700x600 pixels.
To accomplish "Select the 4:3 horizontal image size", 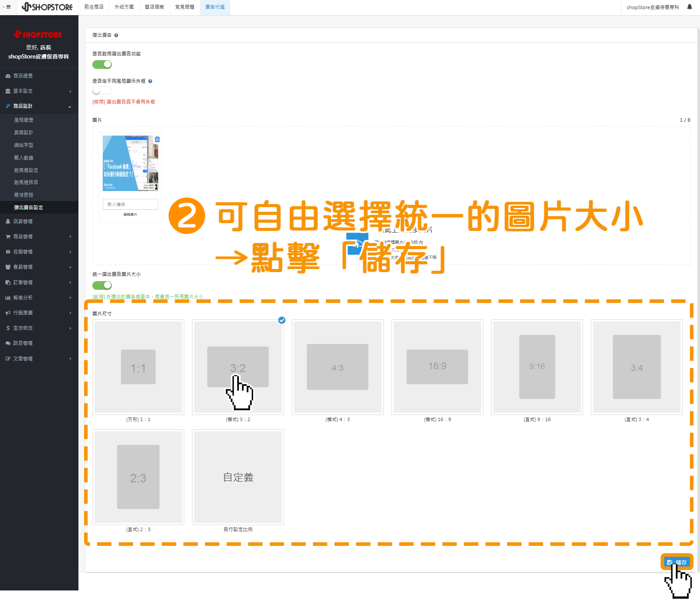I will [338, 367].
